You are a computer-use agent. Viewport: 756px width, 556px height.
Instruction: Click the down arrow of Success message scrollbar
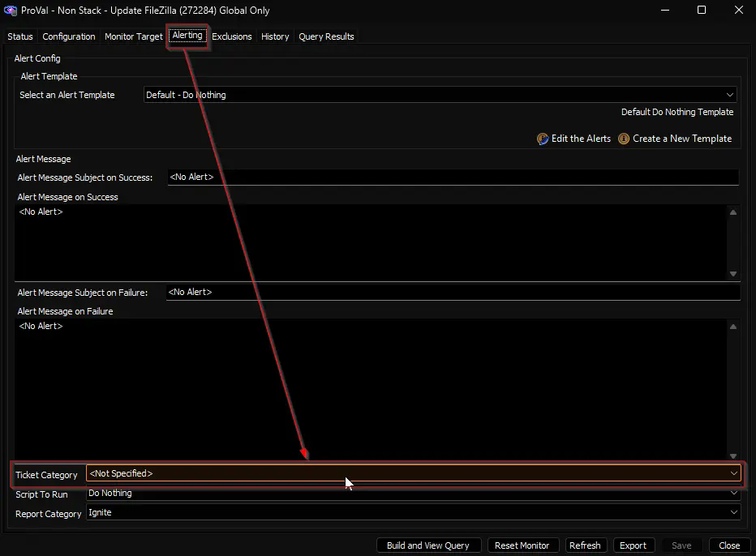point(733,274)
